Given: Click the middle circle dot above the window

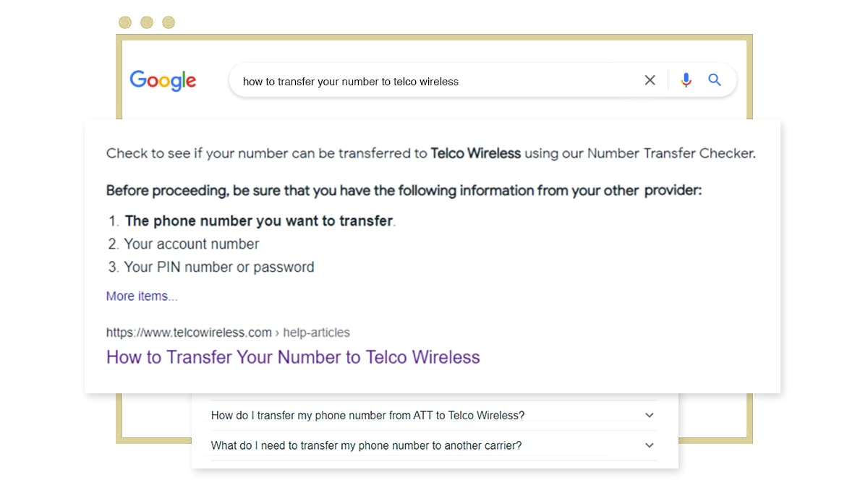Looking at the screenshot, I should (147, 22).
